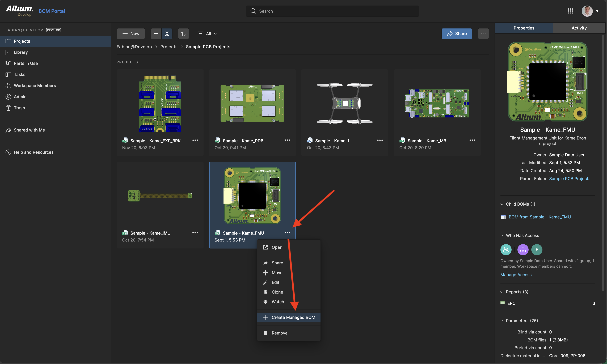Viewport: 607px width, 364px height.
Task: Open the Library section in sidebar
Action: point(21,52)
